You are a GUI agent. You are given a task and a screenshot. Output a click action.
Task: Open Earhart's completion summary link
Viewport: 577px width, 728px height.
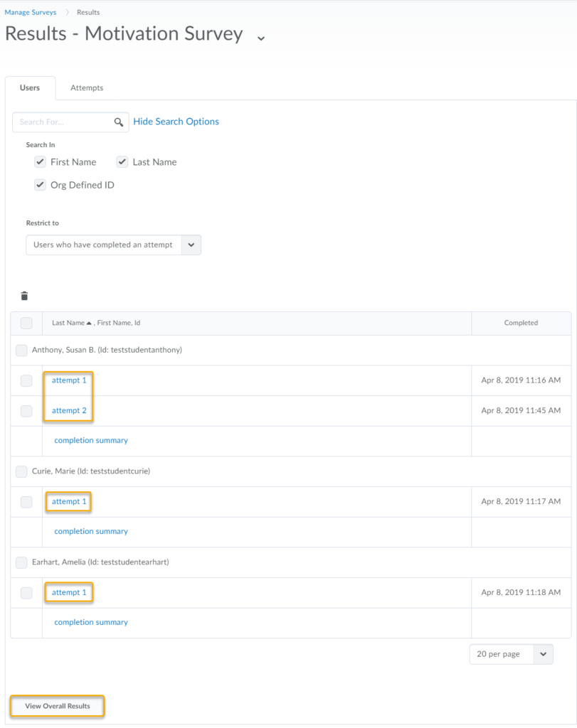click(91, 622)
